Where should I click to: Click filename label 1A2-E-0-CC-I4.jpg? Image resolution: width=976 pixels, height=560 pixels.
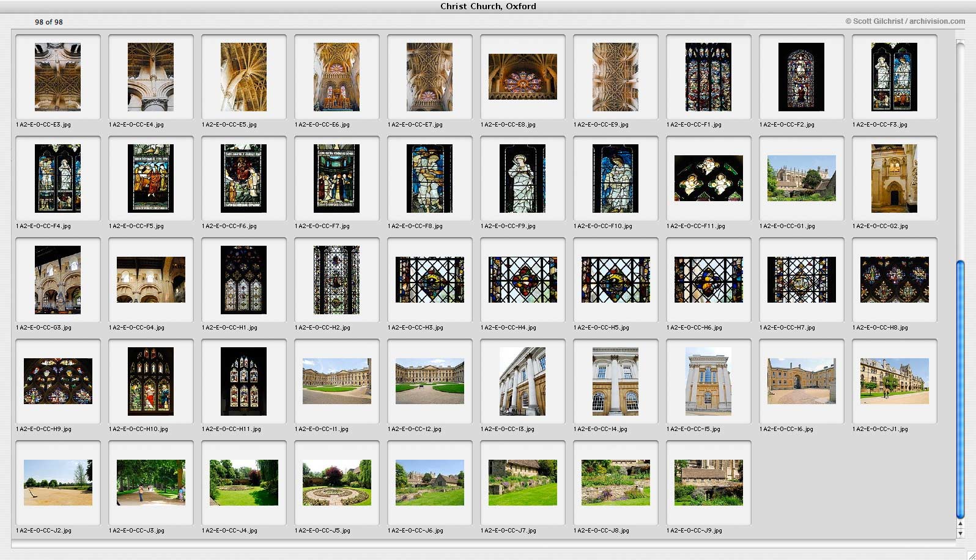pos(601,429)
